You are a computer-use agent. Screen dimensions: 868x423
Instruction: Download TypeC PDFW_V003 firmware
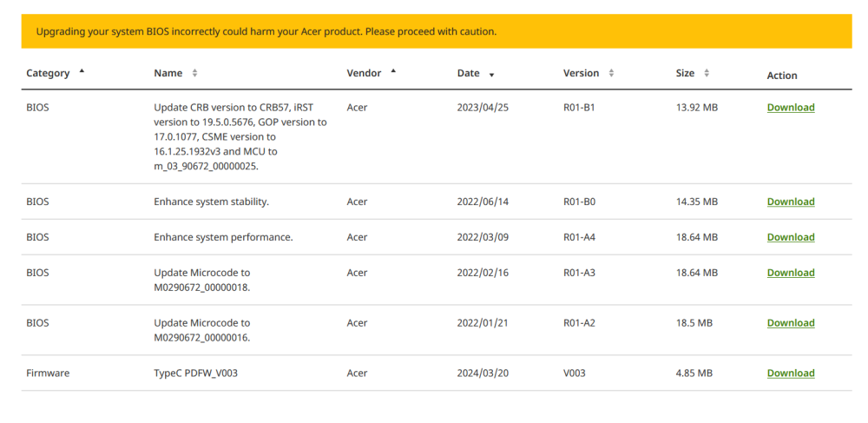(790, 373)
